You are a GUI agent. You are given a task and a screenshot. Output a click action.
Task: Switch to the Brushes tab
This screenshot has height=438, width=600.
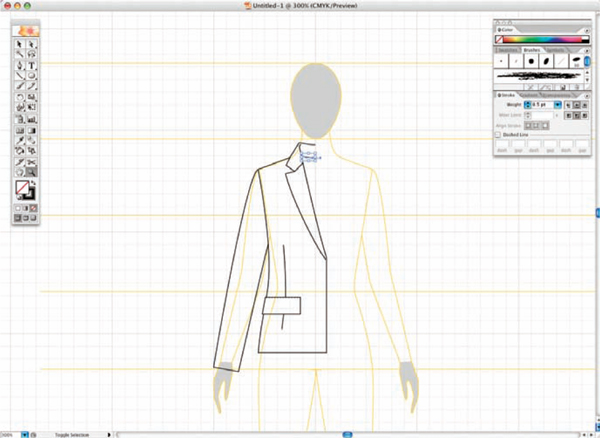coord(532,50)
